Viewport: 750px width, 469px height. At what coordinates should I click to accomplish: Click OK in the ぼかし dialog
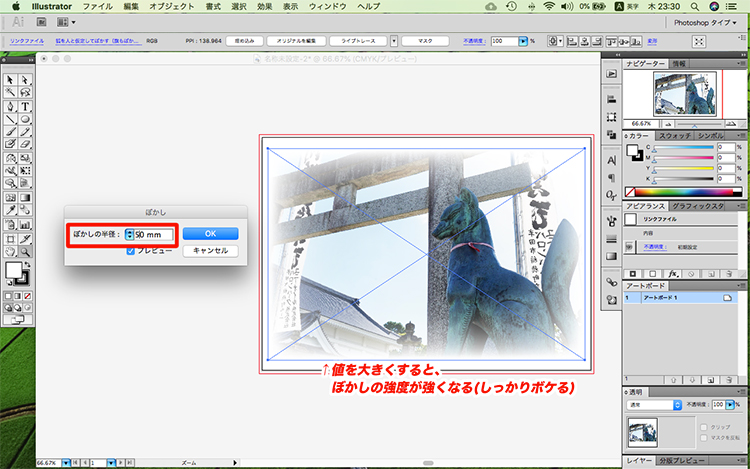click(210, 233)
